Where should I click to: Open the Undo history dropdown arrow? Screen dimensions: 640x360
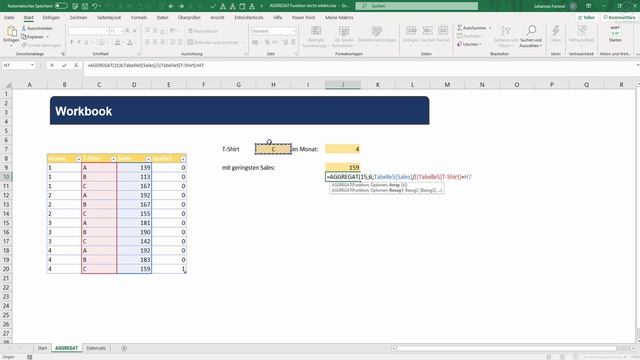[x=100, y=6]
